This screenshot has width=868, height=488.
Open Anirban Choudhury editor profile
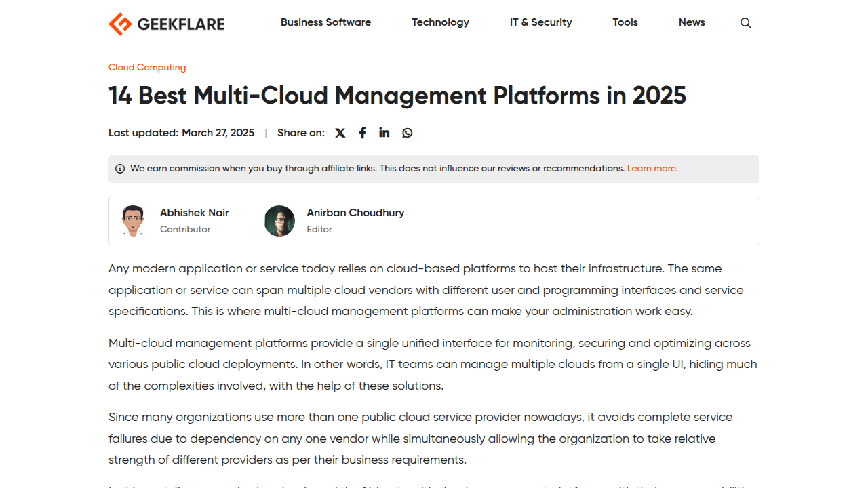pyautogui.click(x=355, y=213)
